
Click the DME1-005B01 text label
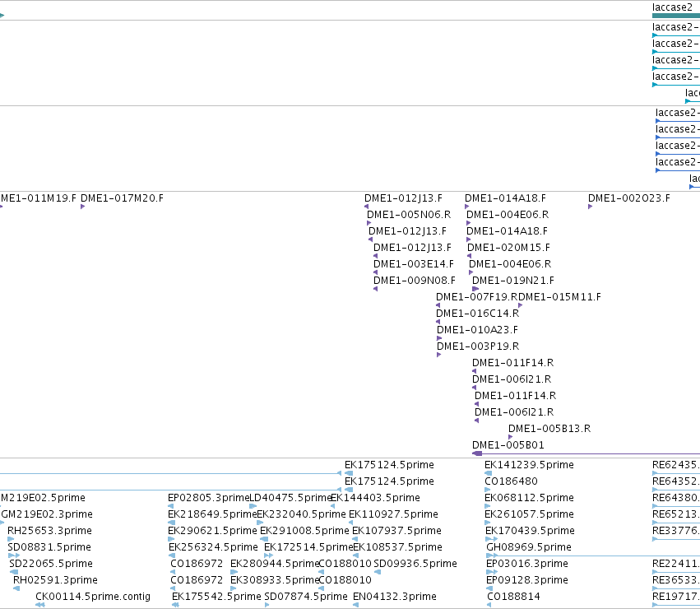(508, 445)
